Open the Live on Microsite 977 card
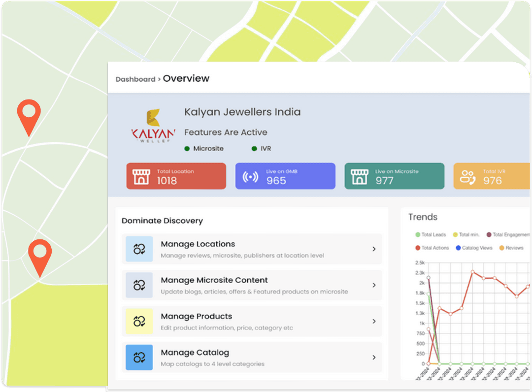Screen dimensions: 532x392 pos(394,176)
